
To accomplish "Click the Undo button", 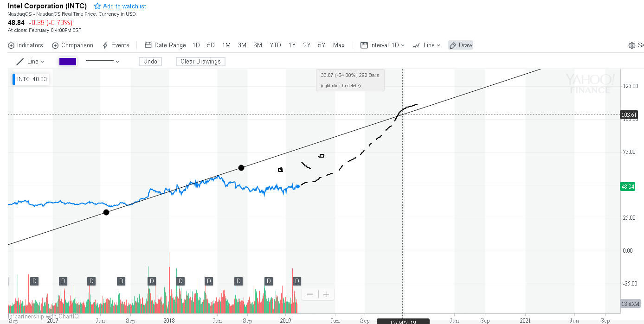I will [150, 61].
